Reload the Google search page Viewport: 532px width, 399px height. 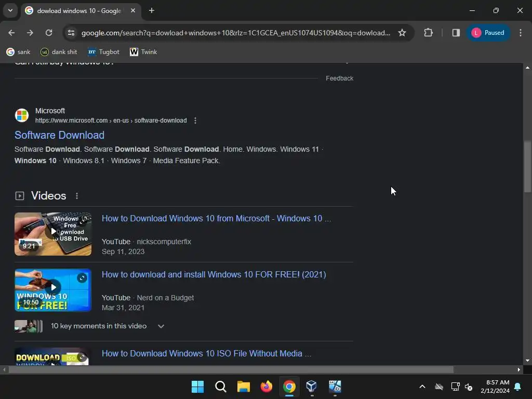49,33
